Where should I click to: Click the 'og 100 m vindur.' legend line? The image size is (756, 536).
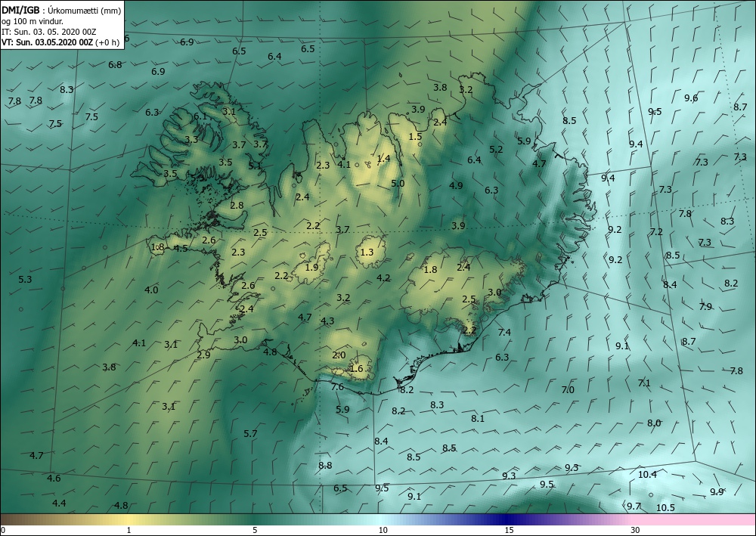(33, 20)
